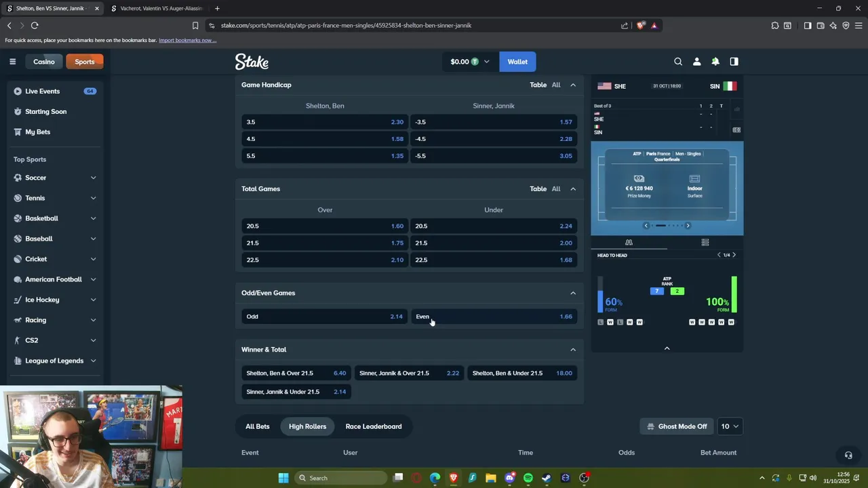Viewport: 868px width, 488px height.
Task: Open the $0.00 balance currency dropdown
Action: click(x=469, y=62)
